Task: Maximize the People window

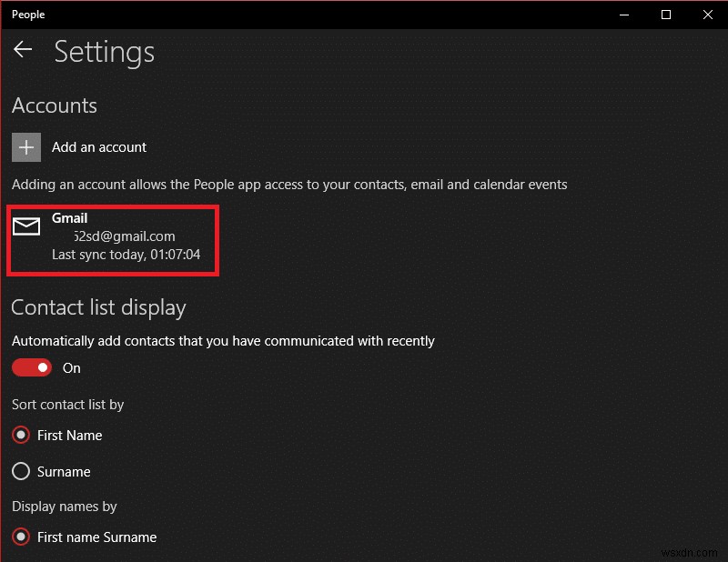Action: [x=666, y=15]
